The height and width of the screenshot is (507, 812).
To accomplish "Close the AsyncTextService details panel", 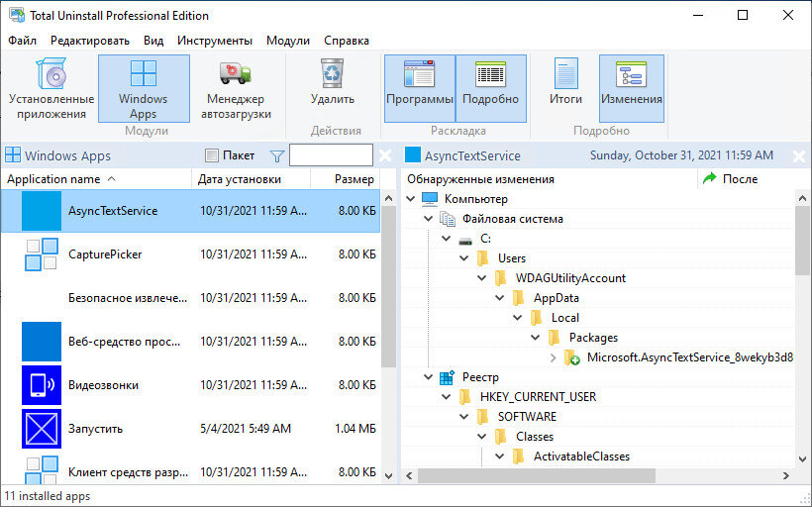I will pyautogui.click(x=799, y=155).
